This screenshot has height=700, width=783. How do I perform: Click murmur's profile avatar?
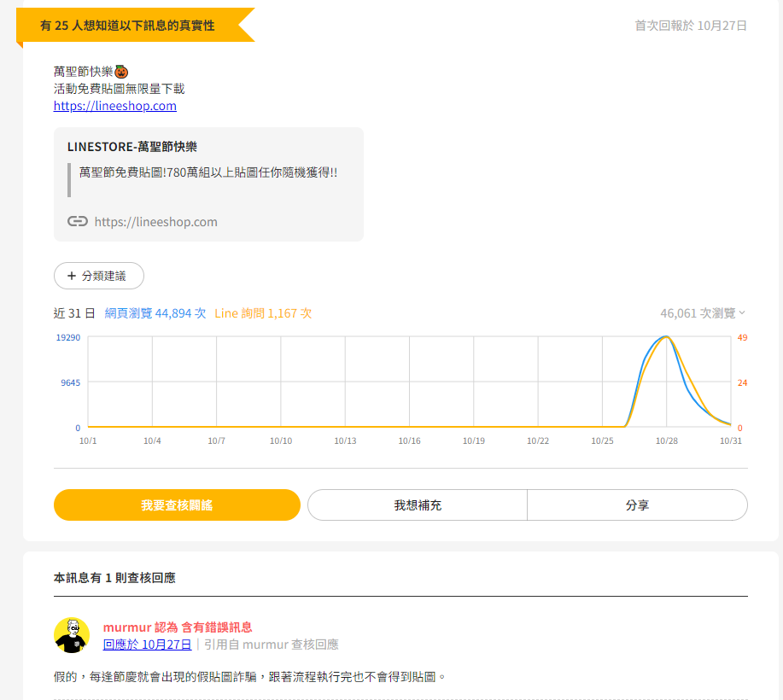(x=73, y=634)
